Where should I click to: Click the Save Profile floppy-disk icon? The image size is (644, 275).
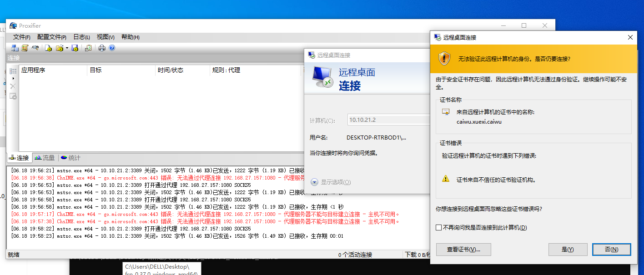pyautogui.click(x=75, y=48)
